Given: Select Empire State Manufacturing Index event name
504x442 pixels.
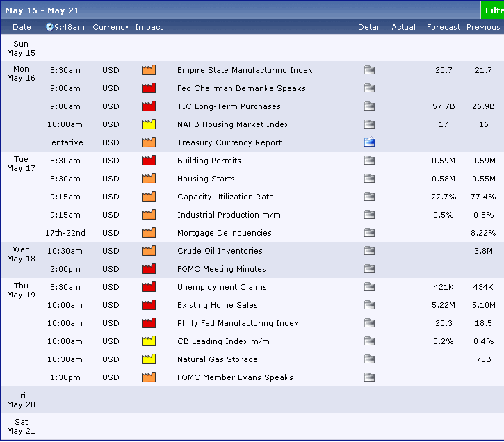Looking at the screenshot, I should tap(245, 70).
